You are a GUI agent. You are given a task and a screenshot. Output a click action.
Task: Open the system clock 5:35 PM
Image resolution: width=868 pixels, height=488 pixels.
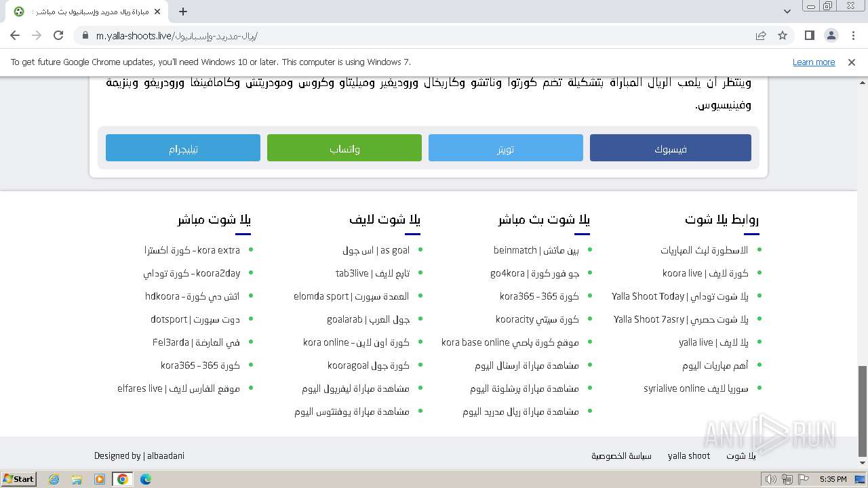833,479
